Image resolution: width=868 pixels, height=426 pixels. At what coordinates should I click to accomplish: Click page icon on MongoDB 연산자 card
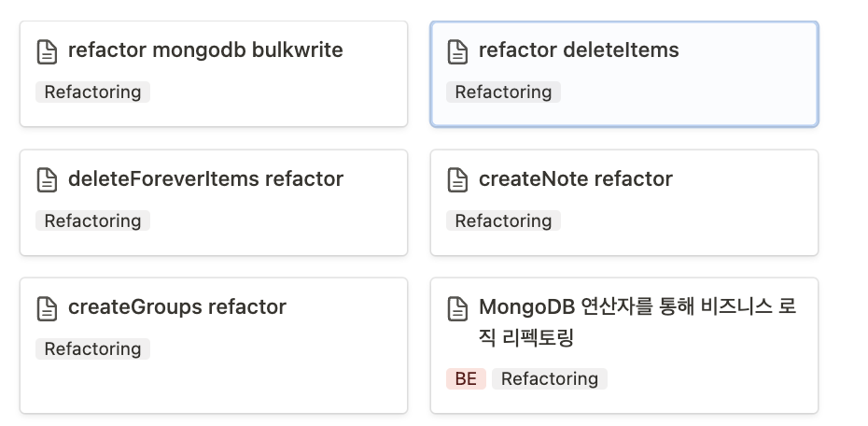point(458,307)
